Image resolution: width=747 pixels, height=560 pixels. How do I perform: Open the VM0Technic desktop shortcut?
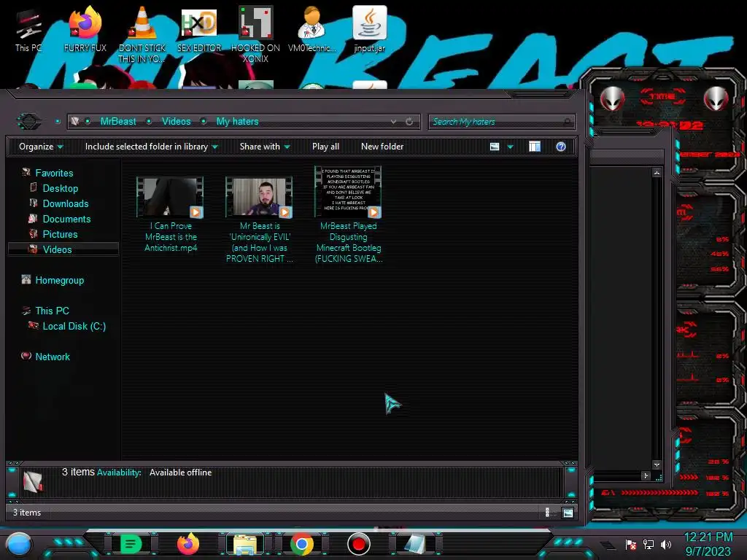312,30
